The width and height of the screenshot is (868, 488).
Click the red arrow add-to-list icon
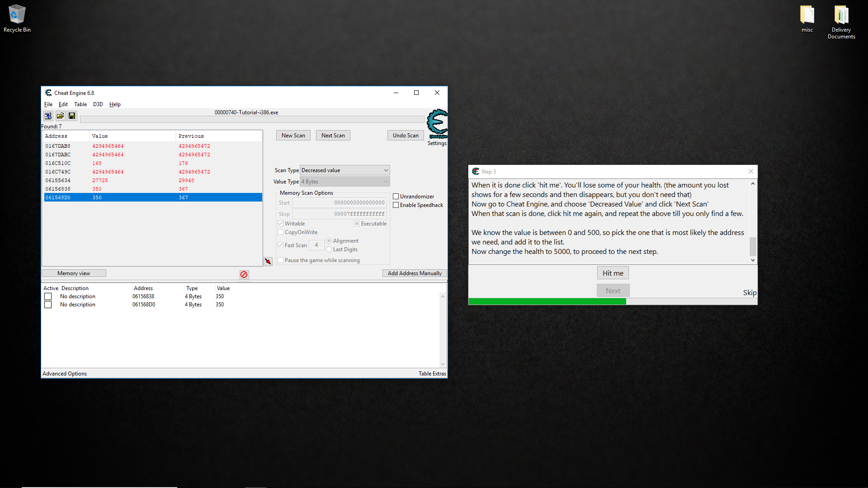pos(268,262)
